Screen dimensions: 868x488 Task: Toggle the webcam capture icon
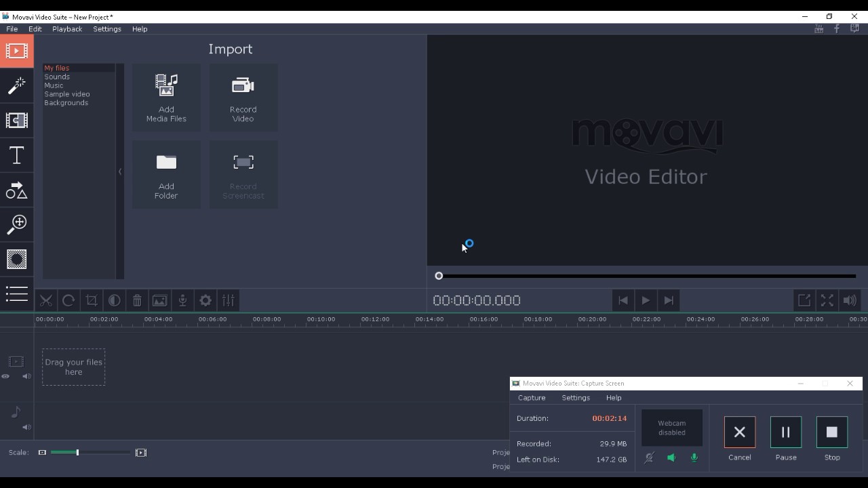(x=649, y=458)
